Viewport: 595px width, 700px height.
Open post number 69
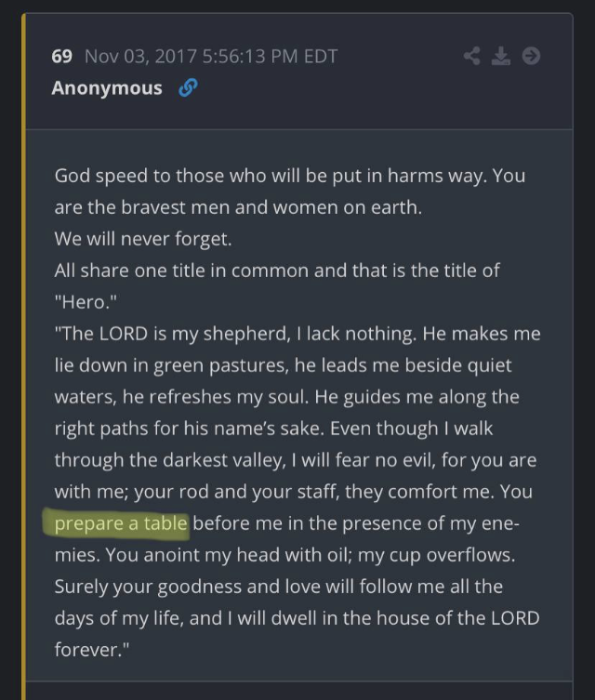click(61, 57)
